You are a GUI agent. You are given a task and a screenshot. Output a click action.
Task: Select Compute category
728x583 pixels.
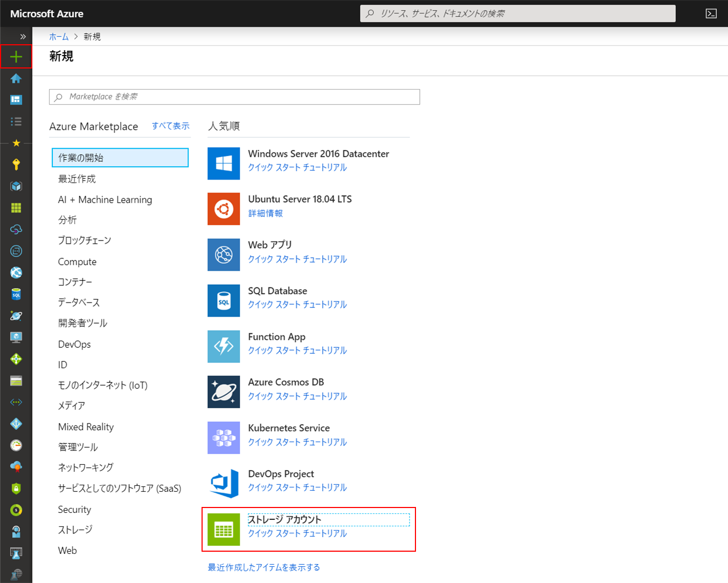click(77, 262)
